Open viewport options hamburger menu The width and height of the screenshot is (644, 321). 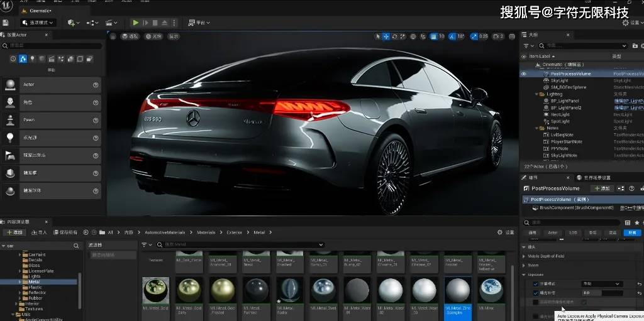click(x=113, y=36)
